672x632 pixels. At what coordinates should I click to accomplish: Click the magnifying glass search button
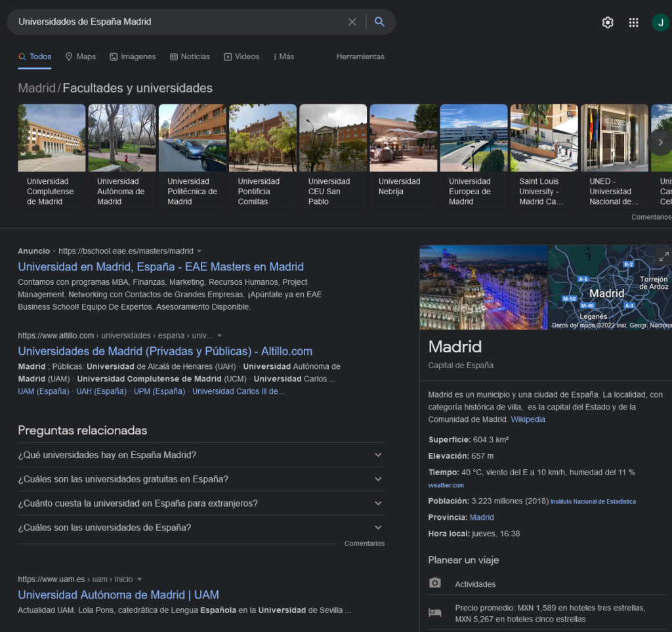click(x=379, y=22)
